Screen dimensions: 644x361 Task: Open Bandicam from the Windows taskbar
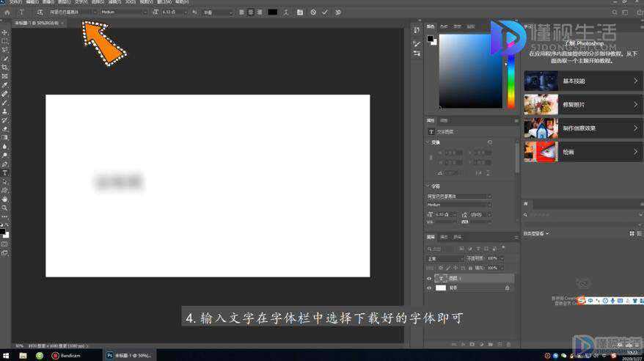pyautogui.click(x=67, y=356)
